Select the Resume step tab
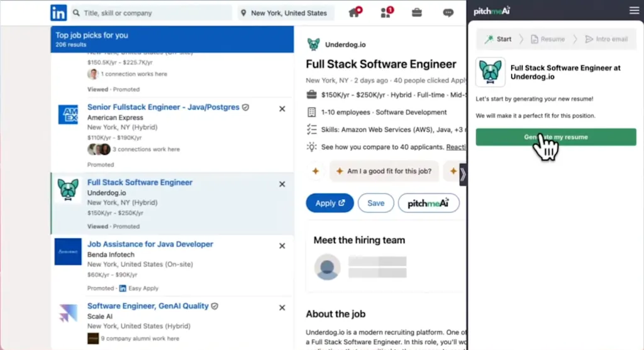The image size is (644, 350). [x=547, y=39]
